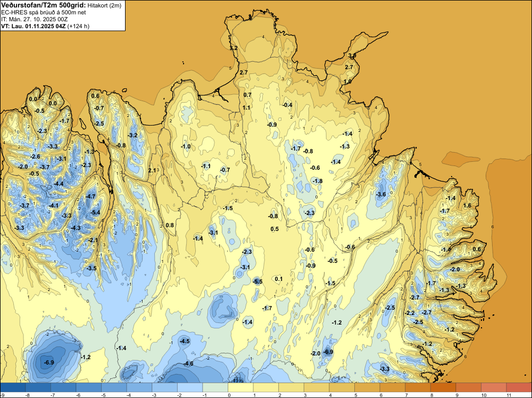
Task: Click the '-8' tick label on the colour scale
Action: coord(27,395)
